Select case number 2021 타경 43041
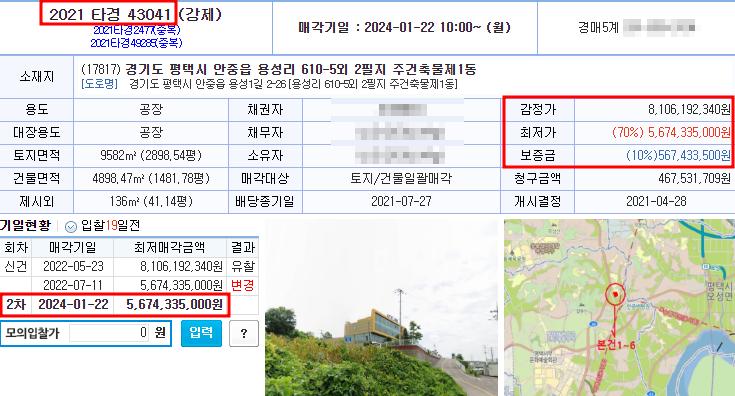 tap(109, 14)
